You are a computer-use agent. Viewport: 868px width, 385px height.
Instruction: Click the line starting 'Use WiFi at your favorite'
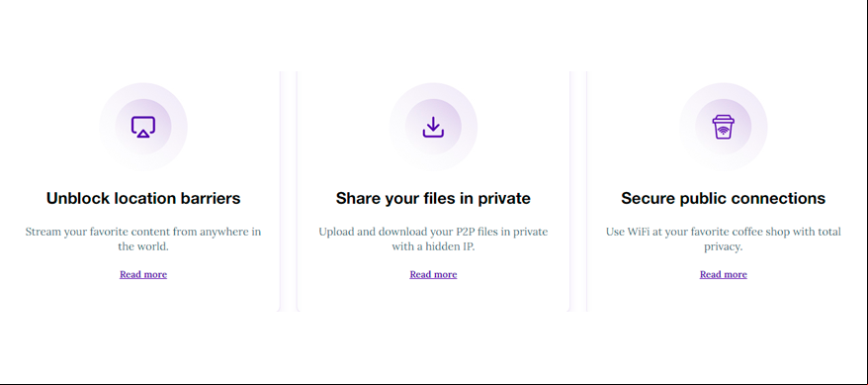[x=723, y=232]
